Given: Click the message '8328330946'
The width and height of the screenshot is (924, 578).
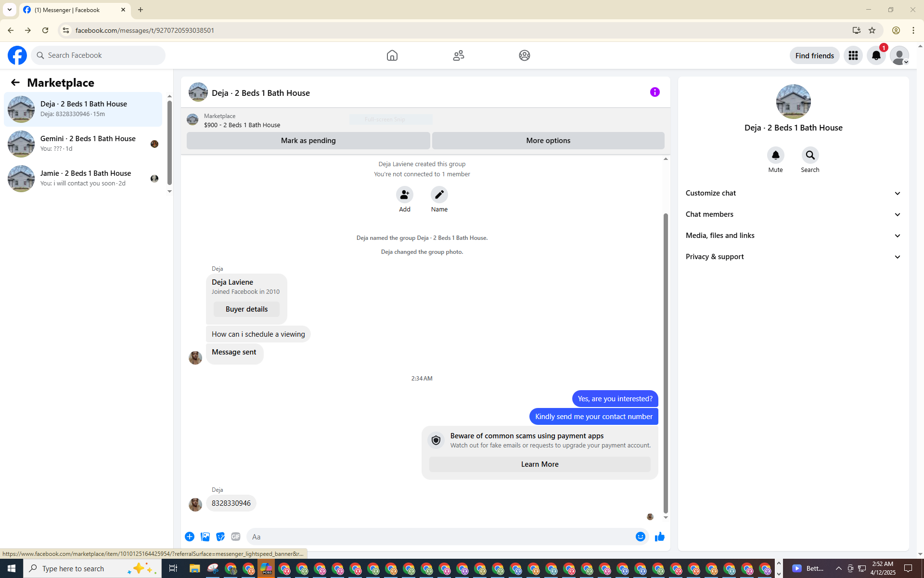Looking at the screenshot, I should (x=231, y=503).
